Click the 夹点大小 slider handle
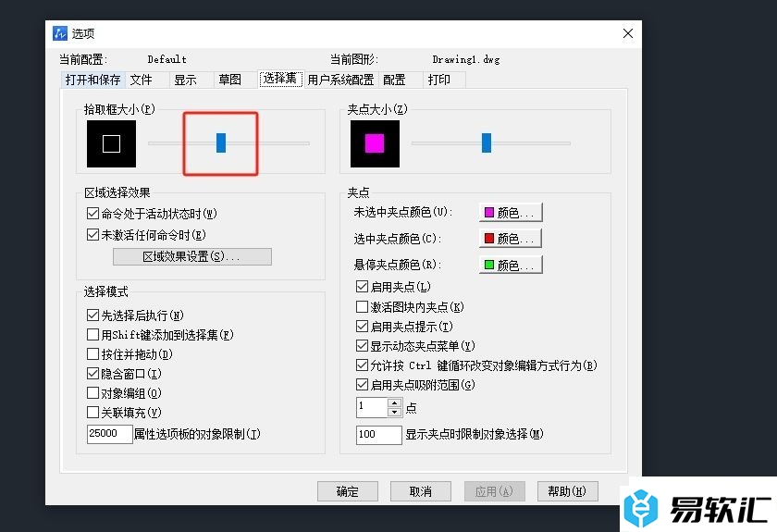 tap(487, 143)
